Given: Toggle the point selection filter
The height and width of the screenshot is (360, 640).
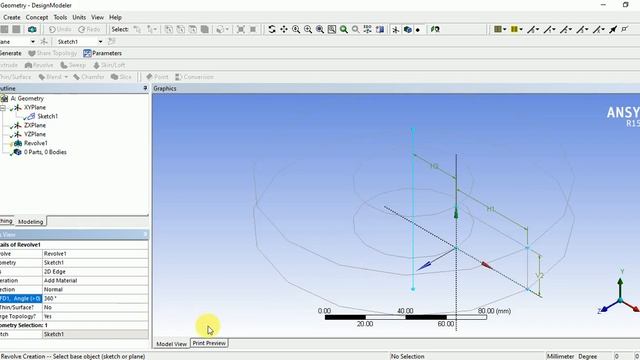Looking at the screenshot, I should coord(169,29).
